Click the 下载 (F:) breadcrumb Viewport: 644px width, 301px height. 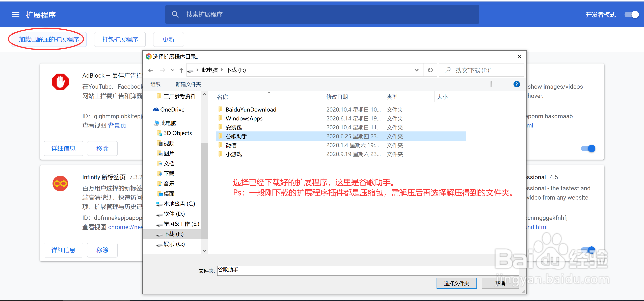coord(236,70)
